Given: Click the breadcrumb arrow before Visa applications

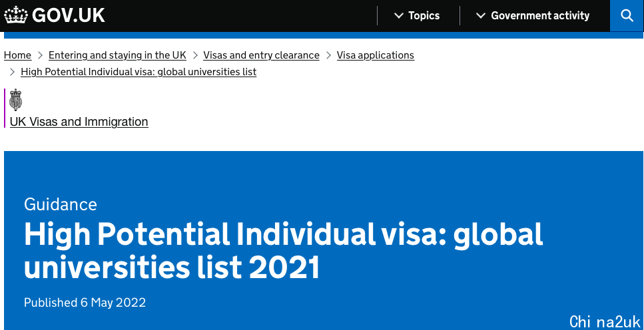Looking at the screenshot, I should point(328,55).
